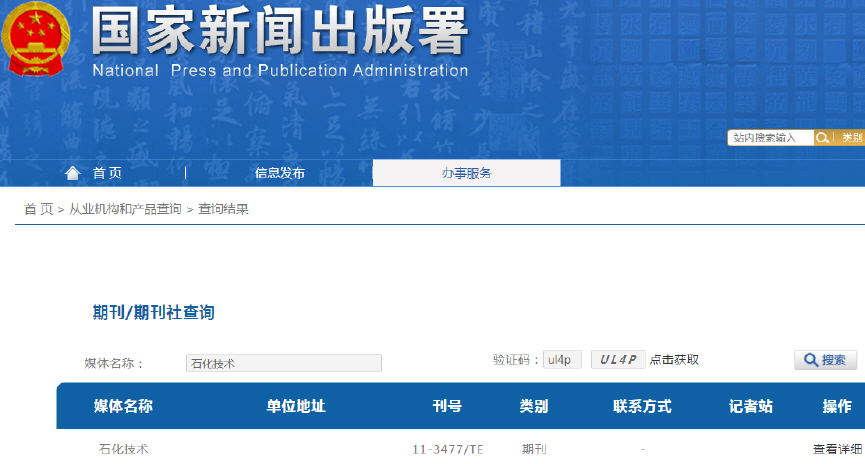Click 点击获取 to refresh captcha
The width and height of the screenshot is (865, 464).
[x=674, y=360]
